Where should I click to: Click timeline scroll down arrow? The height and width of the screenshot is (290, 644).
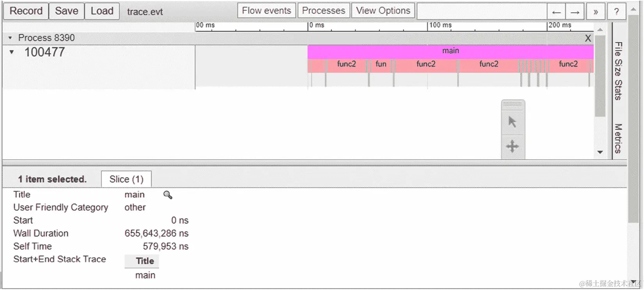pyautogui.click(x=600, y=152)
